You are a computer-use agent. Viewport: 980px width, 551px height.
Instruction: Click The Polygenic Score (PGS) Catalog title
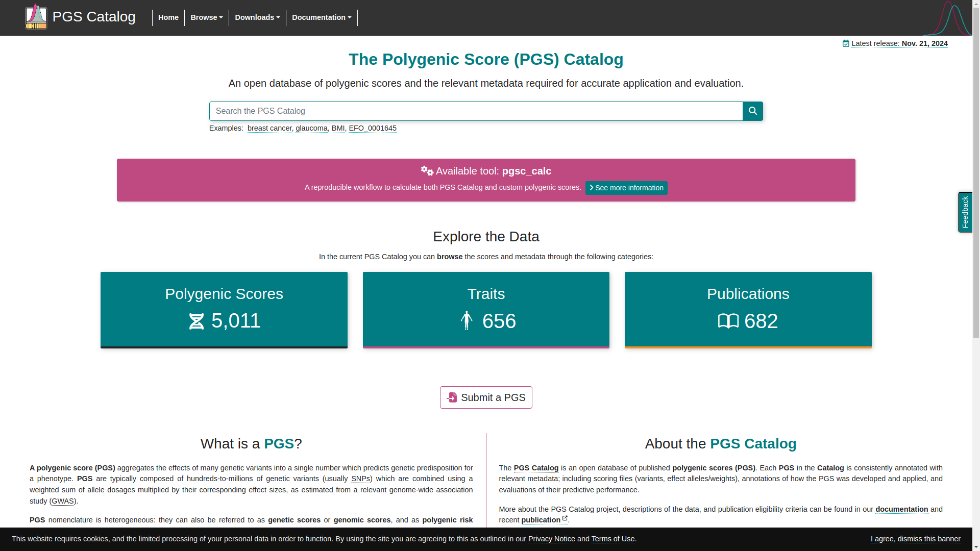pos(486,60)
